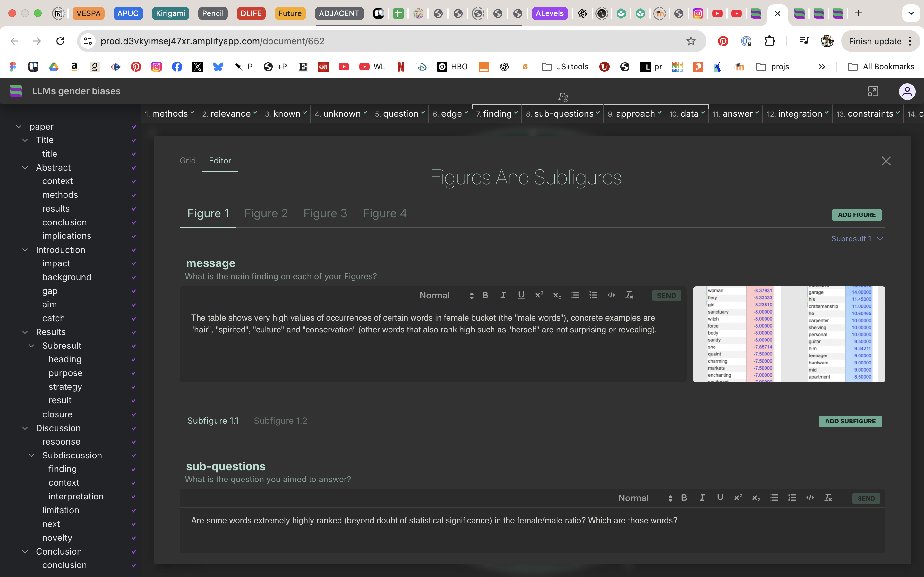Open the Figure 1 table thumbnail image
The height and width of the screenshot is (577, 924).
click(789, 334)
